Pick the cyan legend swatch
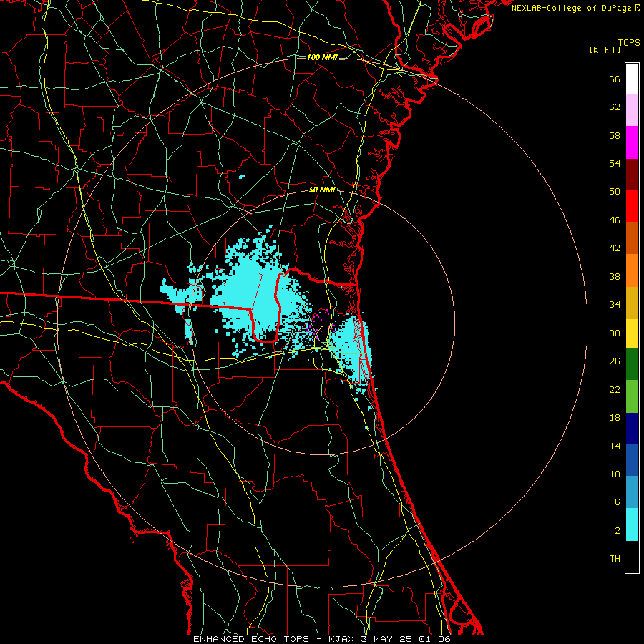 click(632, 525)
